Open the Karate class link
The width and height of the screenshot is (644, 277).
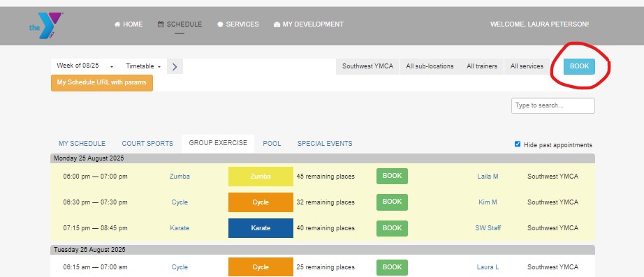tap(180, 228)
